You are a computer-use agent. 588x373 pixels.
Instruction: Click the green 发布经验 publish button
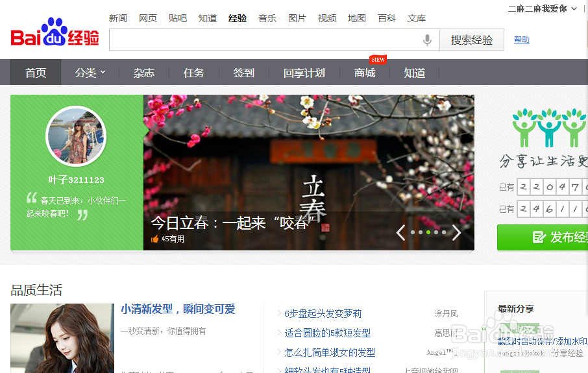coord(543,237)
